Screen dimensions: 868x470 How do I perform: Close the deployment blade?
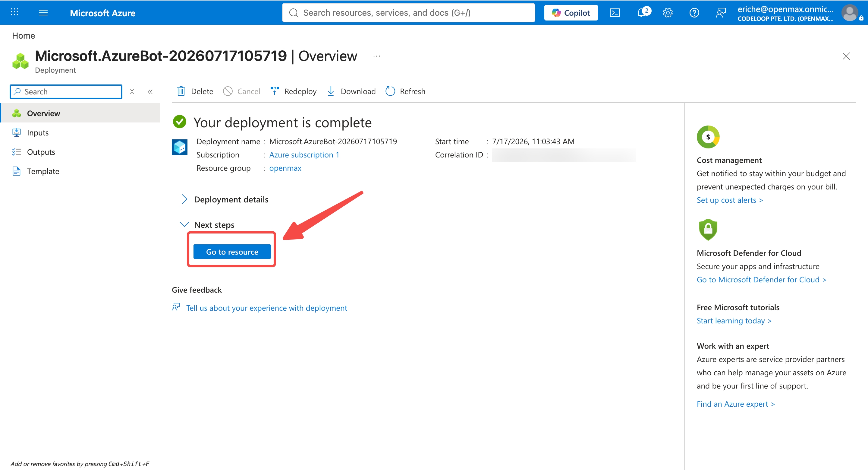click(x=846, y=56)
